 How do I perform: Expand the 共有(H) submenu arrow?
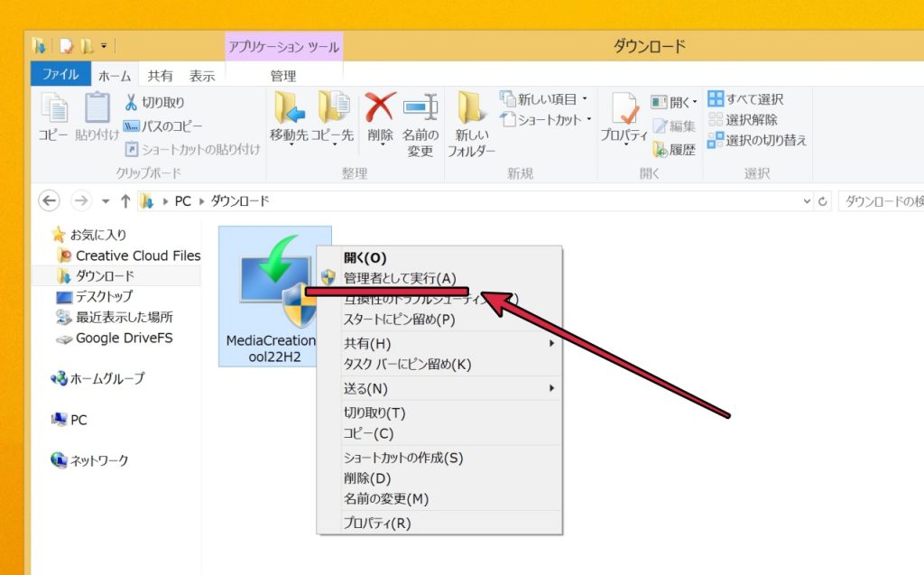pos(550,343)
